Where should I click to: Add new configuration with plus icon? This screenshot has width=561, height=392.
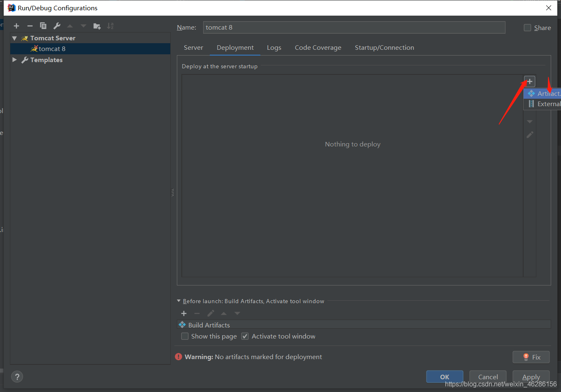[16, 26]
